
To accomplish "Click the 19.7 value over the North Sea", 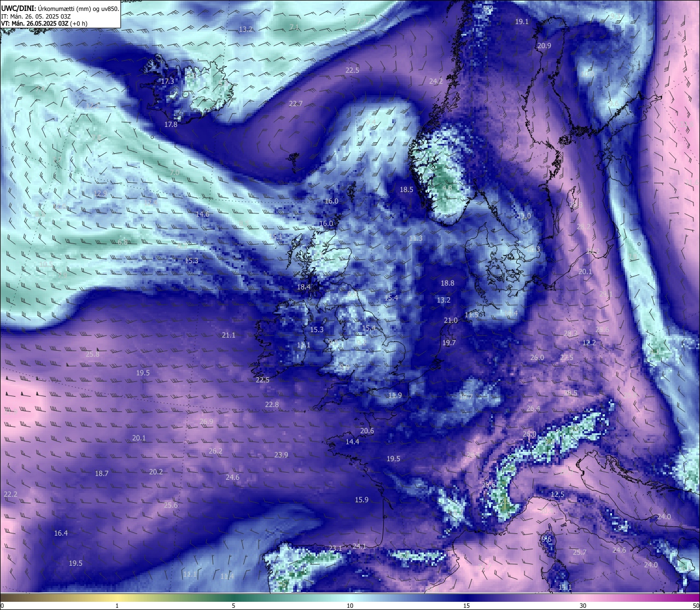I will [448, 343].
